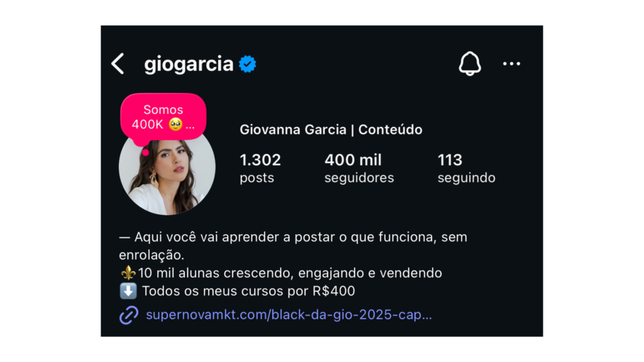Tap the back arrow icon
644x362 pixels.
[x=118, y=63]
